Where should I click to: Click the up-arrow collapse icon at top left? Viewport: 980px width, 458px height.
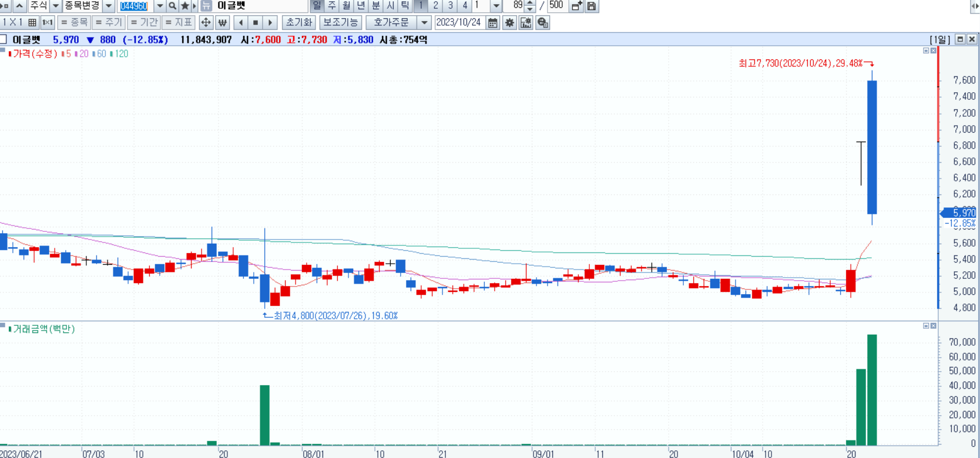point(20,6)
